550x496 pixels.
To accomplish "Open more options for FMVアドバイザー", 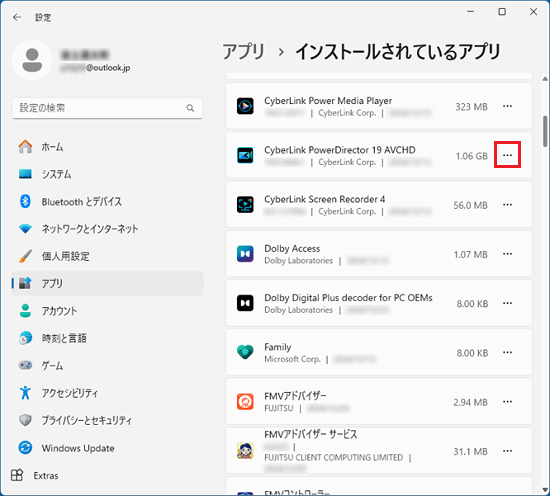I will [508, 402].
